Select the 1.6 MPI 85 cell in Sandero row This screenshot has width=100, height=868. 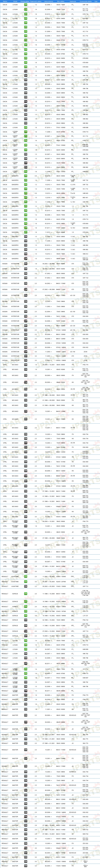73,223
